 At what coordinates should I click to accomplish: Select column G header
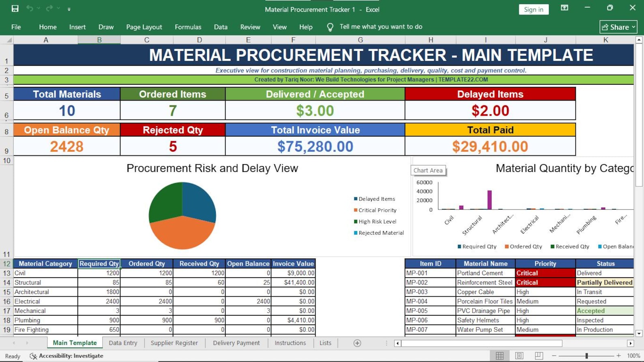[360, 40]
